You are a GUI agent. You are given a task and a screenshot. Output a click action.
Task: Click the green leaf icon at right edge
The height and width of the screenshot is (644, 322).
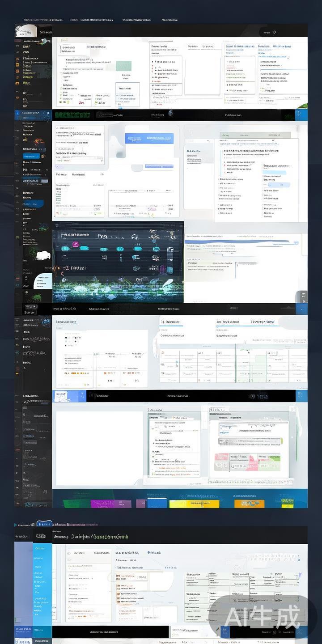pyautogui.click(x=302, y=106)
